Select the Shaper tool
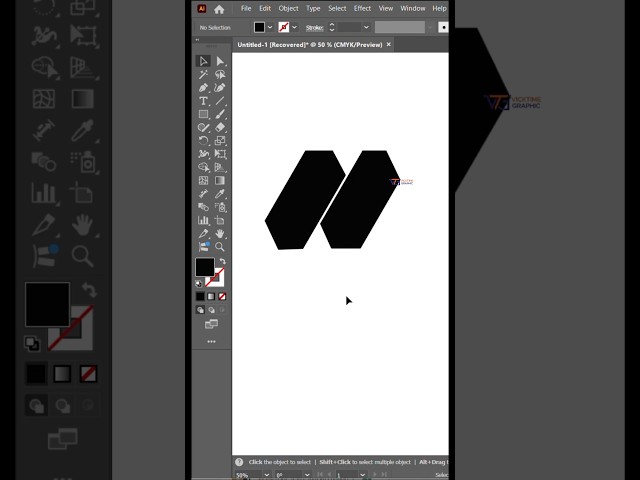The image size is (640, 480). [203, 127]
